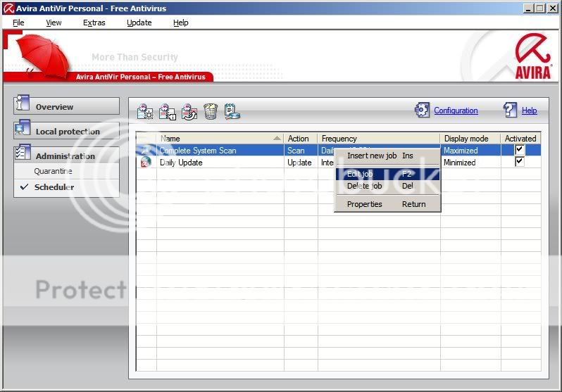This screenshot has height=392, width=562.
Task: Click the edit job toolbar icon
Action: point(189,111)
